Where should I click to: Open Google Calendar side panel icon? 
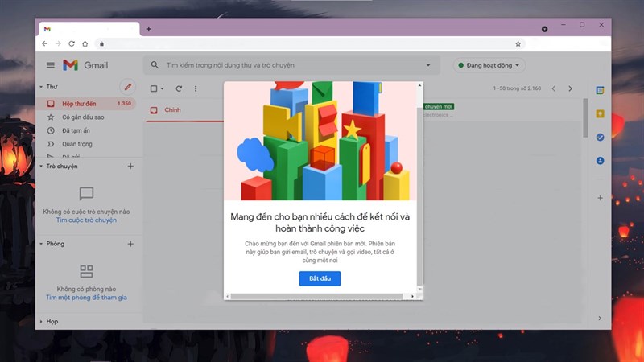pyautogui.click(x=600, y=90)
